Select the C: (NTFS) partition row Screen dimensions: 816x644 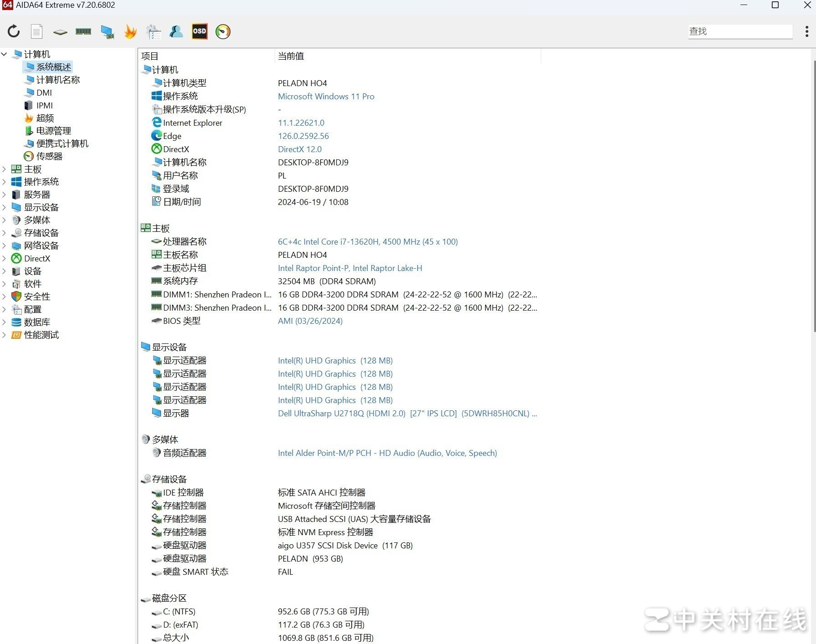coord(339,611)
